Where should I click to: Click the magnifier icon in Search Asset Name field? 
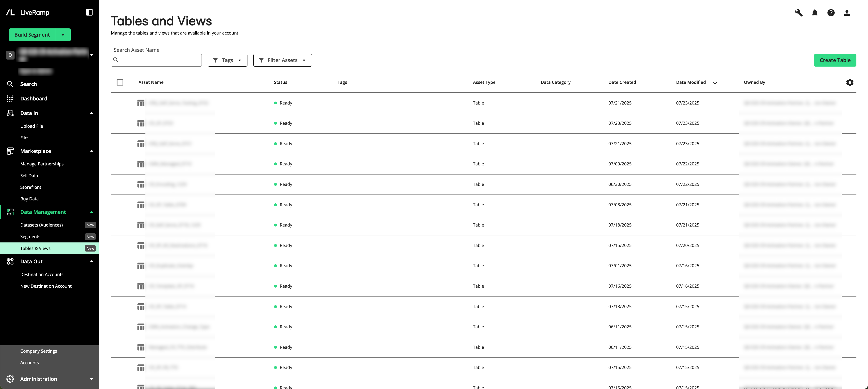pos(116,60)
